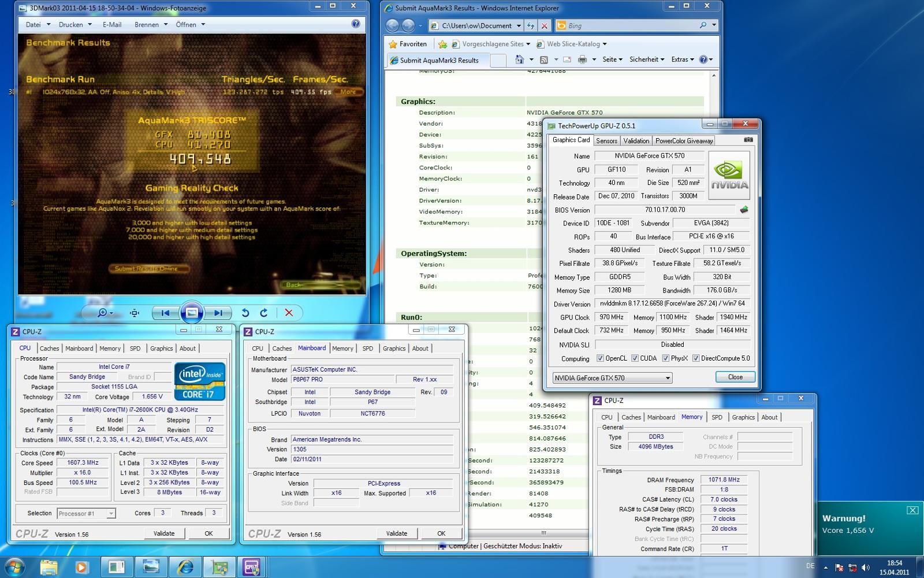Toggle the PhysX checkbox in GPU-Z
This screenshot has width=924, height=578.
665,358
